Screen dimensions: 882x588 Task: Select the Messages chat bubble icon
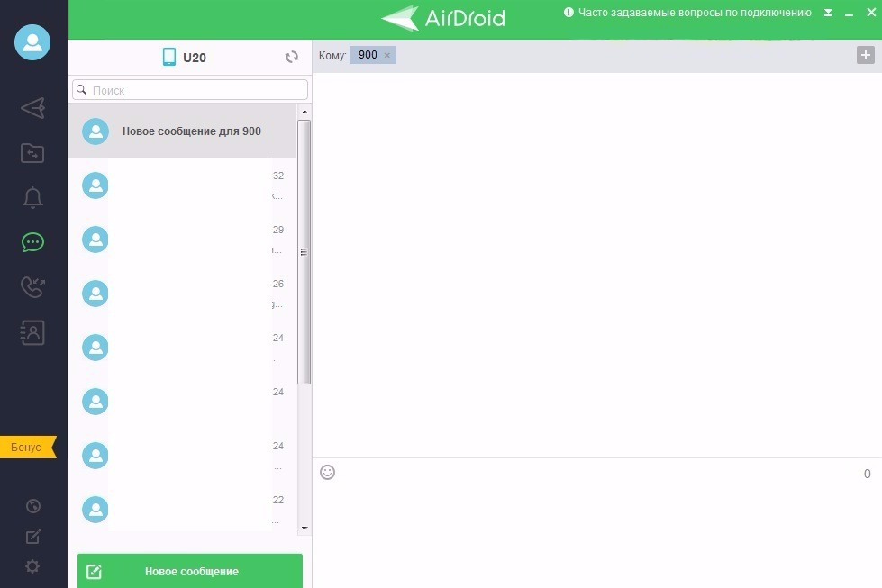[x=32, y=242]
